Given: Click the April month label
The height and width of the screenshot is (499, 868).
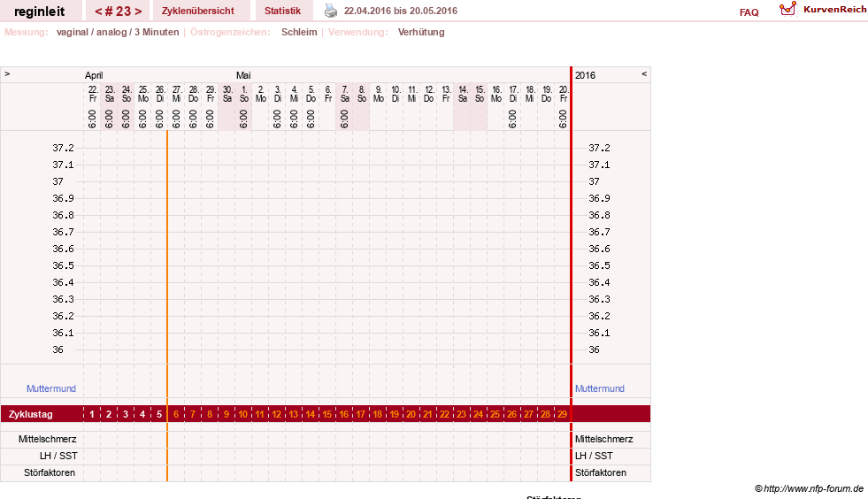Looking at the screenshot, I should pyautogui.click(x=94, y=75).
